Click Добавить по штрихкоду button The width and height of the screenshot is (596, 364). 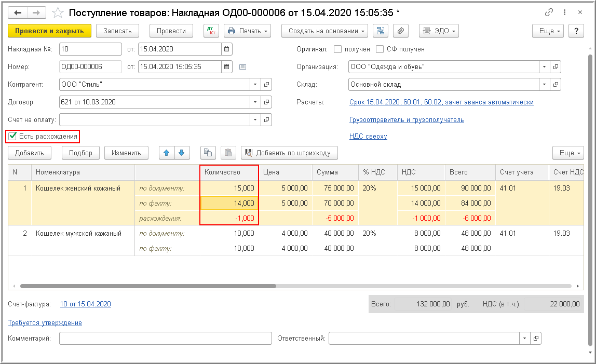[289, 153]
